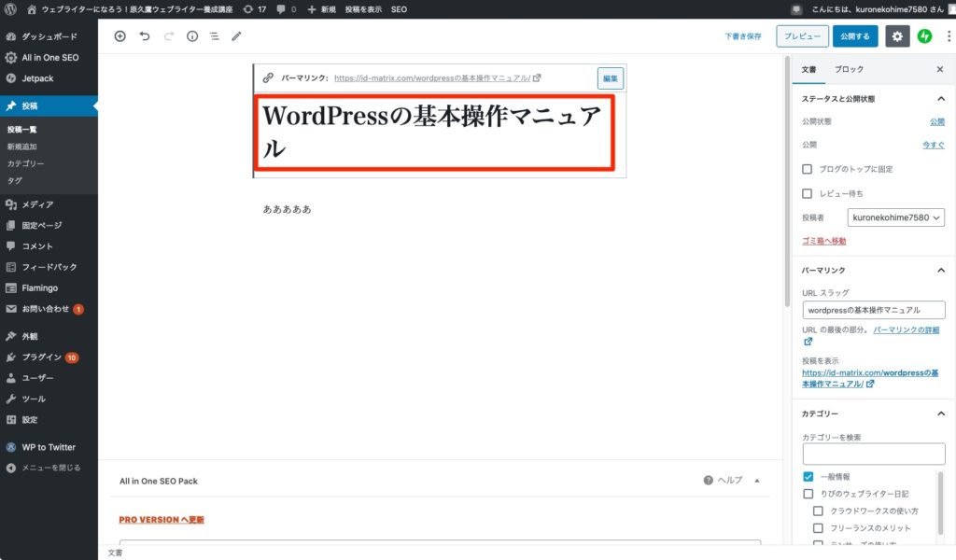Click the カテゴリーを検索 search field

(874, 454)
